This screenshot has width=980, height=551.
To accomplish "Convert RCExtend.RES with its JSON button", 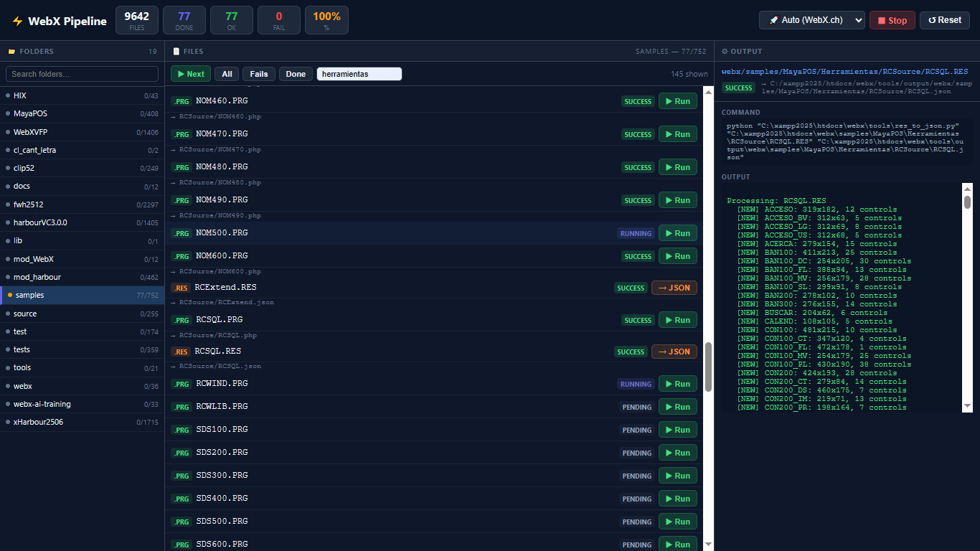I will [674, 288].
